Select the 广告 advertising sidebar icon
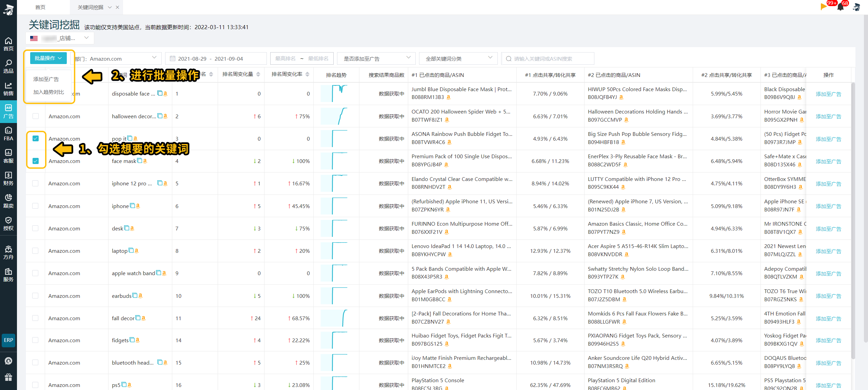Image resolution: width=868 pixels, height=390 pixels. coord(8,111)
